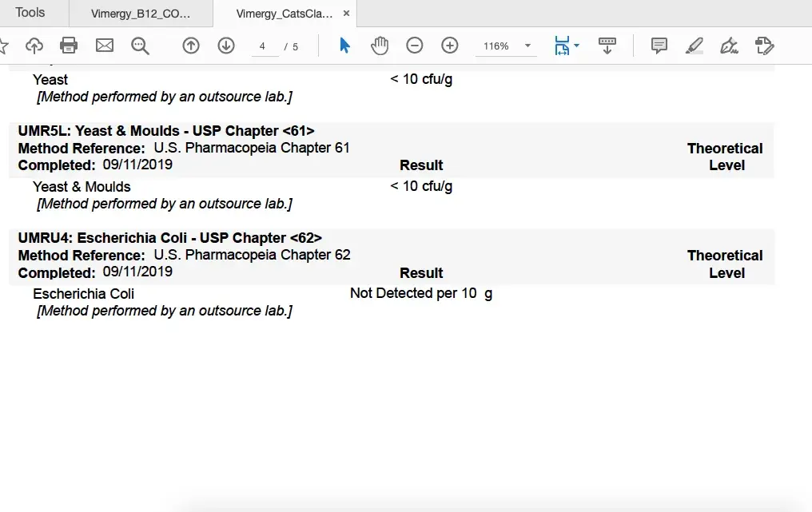
Task: Close the Vimergy_CatsCla... tab
Action: tap(345, 14)
